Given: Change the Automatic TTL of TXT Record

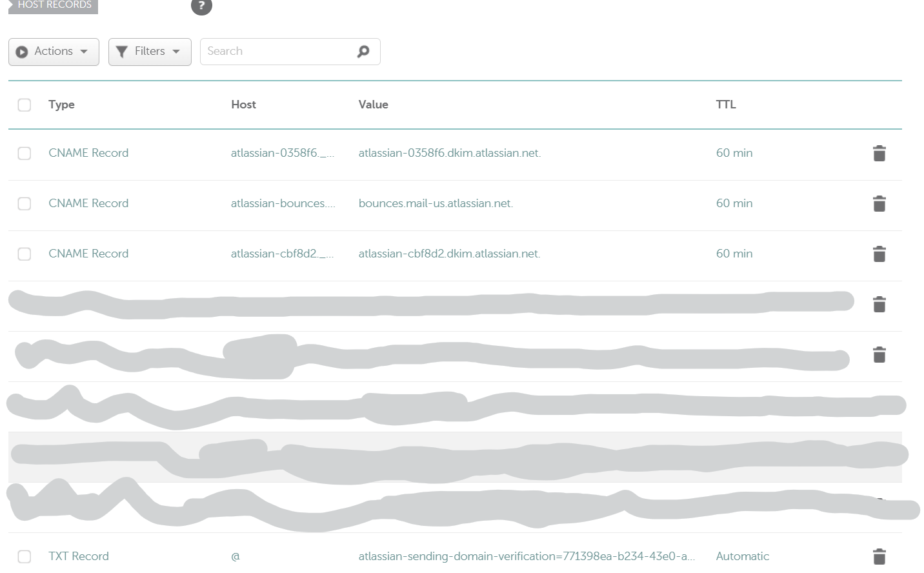Looking at the screenshot, I should [743, 556].
